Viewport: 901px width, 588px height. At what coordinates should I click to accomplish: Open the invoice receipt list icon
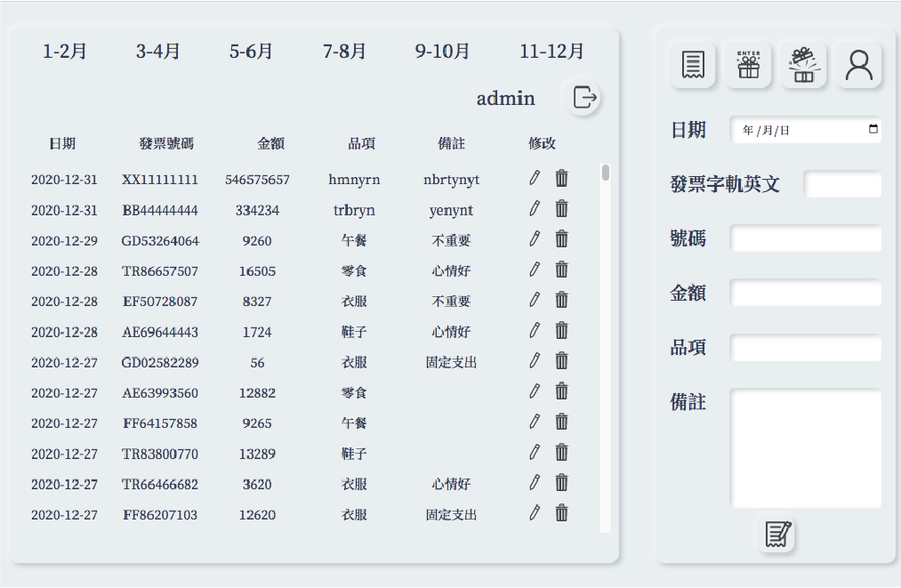click(693, 65)
